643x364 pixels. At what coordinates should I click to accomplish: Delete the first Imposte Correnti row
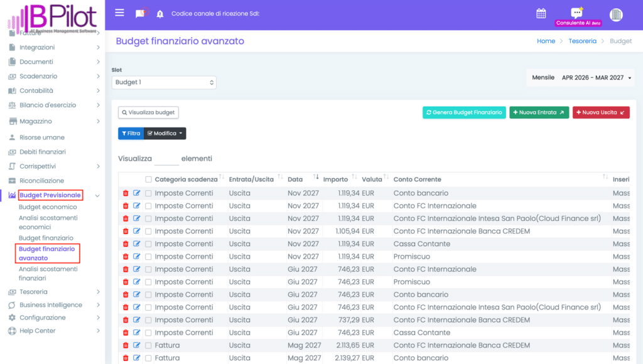(126, 193)
